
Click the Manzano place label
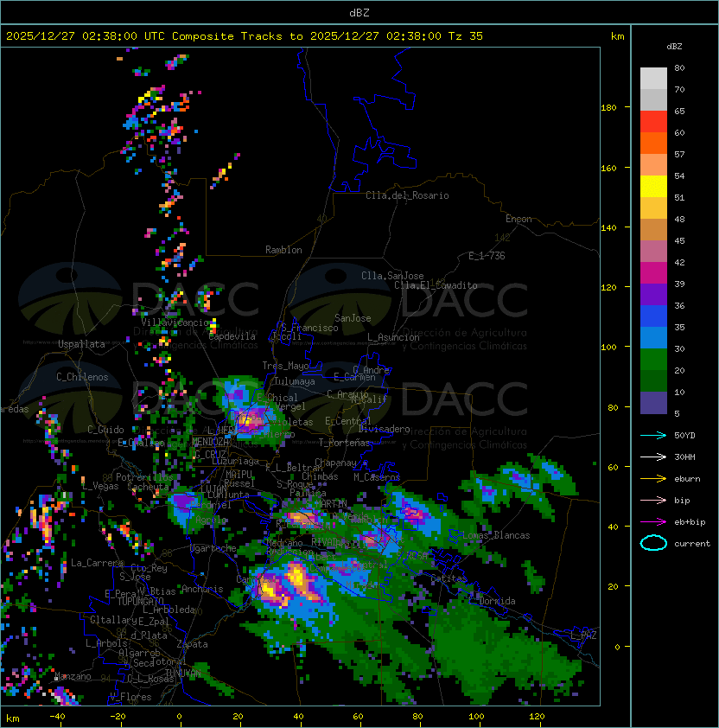(73, 676)
